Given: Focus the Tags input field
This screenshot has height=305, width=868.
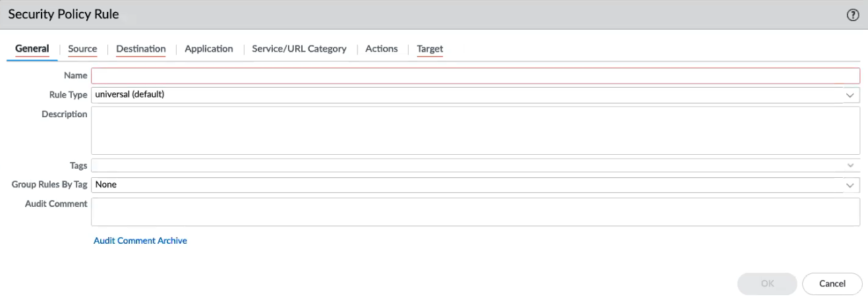Looking at the screenshot, I should click(x=461, y=166).
